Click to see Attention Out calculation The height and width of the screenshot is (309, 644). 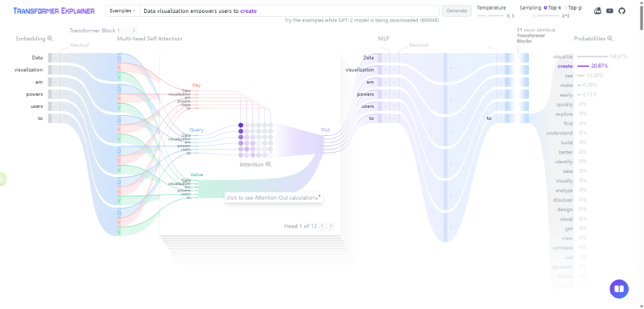pyautogui.click(x=274, y=198)
